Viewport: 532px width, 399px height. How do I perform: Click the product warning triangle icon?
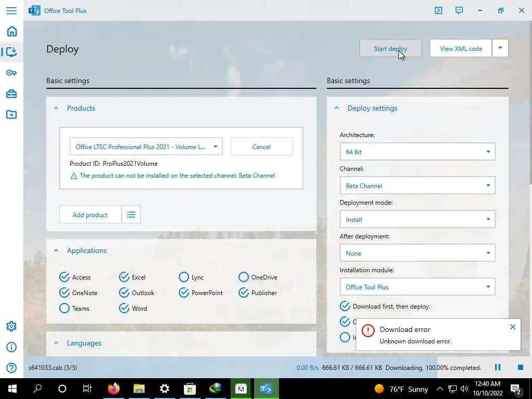point(74,176)
